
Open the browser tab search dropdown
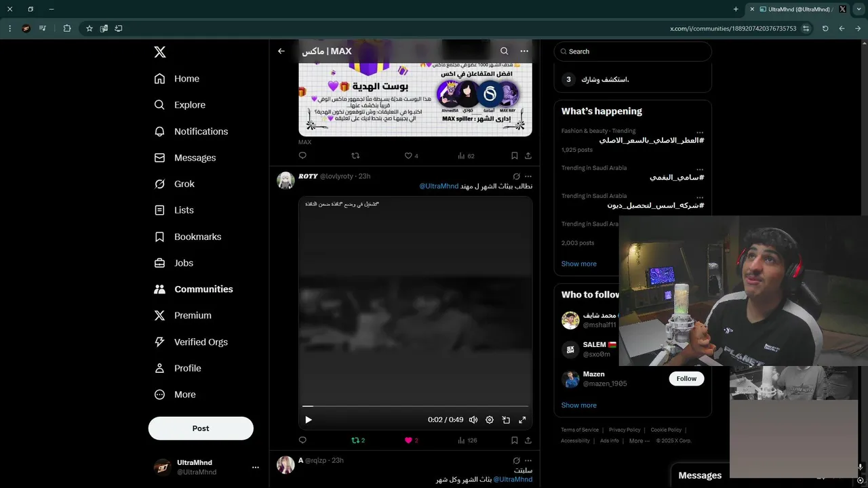click(859, 9)
